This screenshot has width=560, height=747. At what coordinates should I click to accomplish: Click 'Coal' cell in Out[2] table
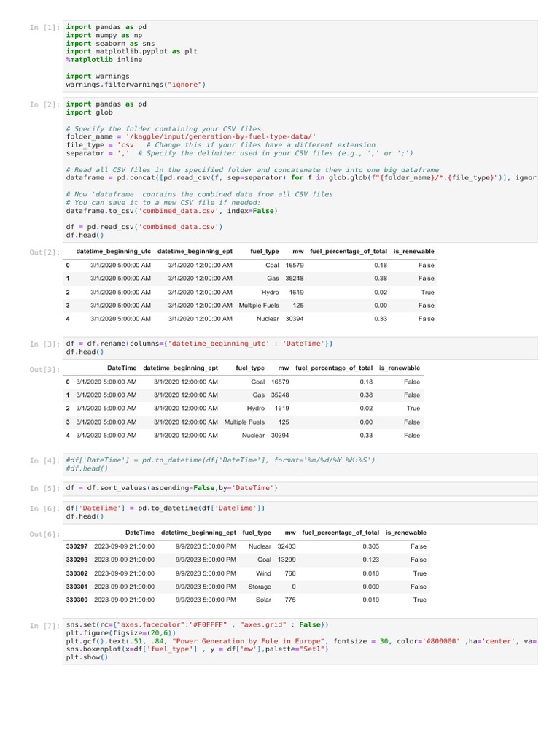273,266
